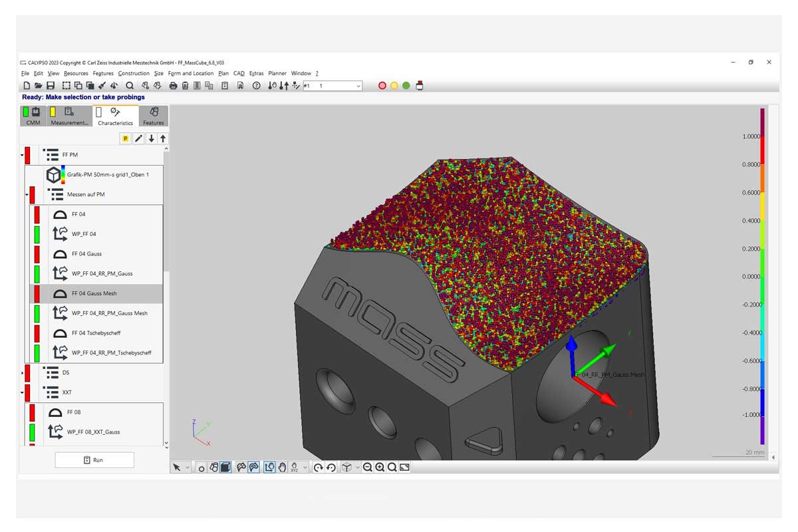Toggle the shaded solid cube display mode
This screenshot has width=798, height=532.
pyautogui.click(x=226, y=467)
